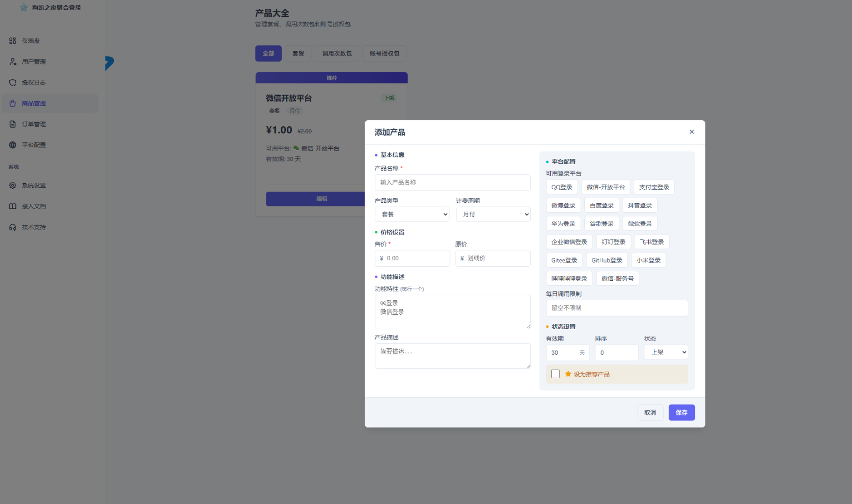Open 订单管理 in the sidebar
The width and height of the screenshot is (852, 504).
click(50, 124)
